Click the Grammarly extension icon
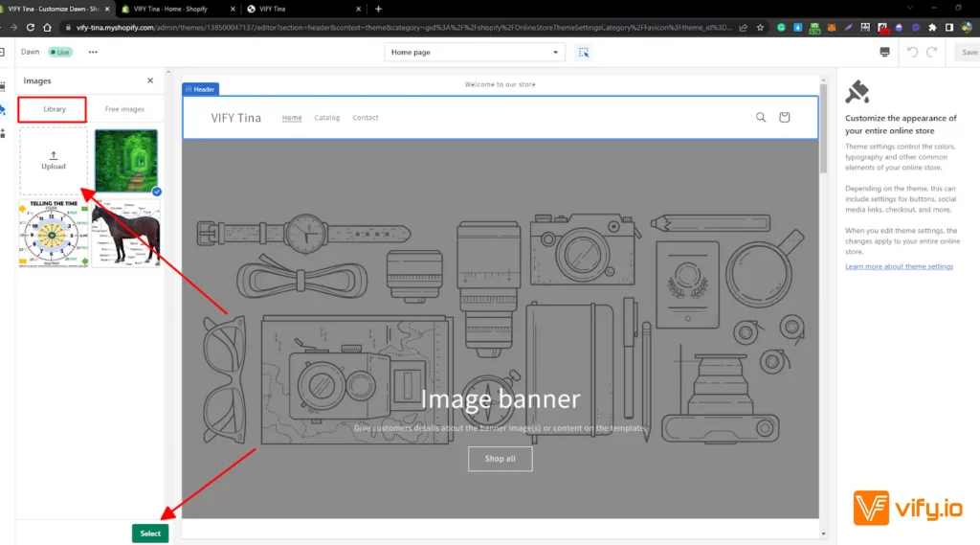 click(781, 28)
